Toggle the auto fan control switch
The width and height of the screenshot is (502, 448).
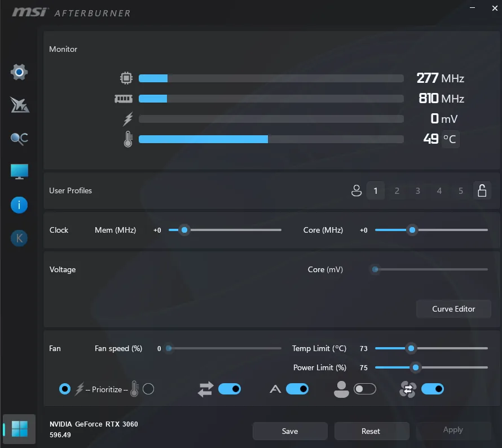pyautogui.click(x=297, y=389)
